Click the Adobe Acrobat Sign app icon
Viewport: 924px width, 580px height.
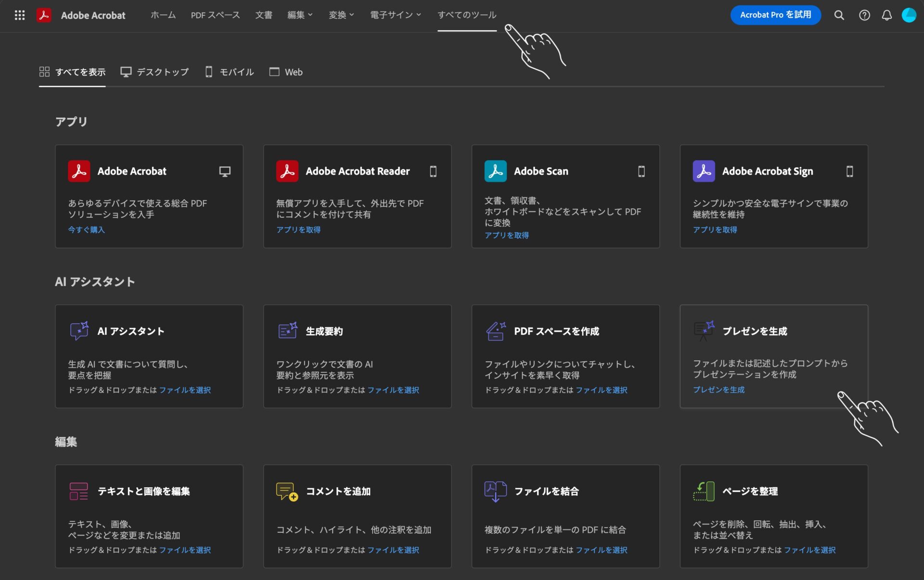click(704, 171)
